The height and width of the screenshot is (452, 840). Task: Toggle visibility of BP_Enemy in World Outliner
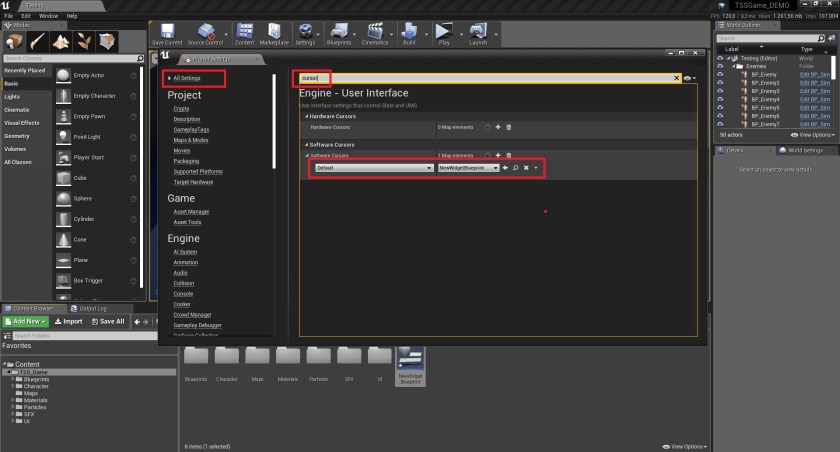(722, 74)
